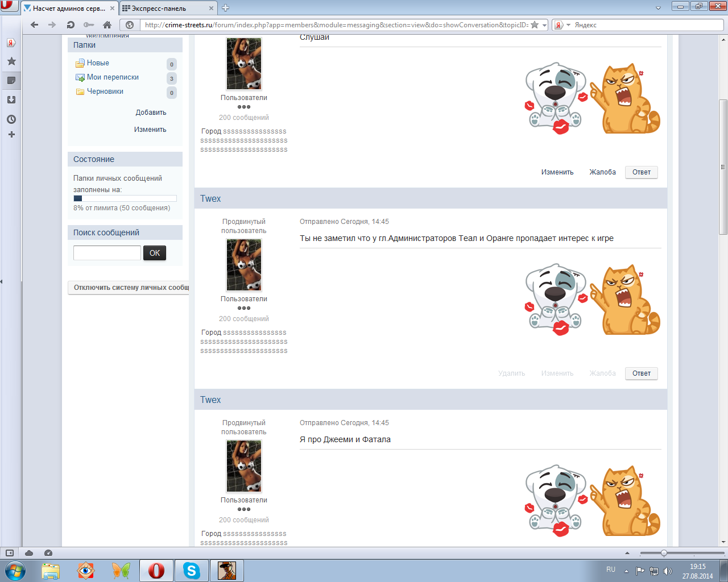Open Twex profile above the 'Ты не заметил' message
Image resolution: width=728 pixels, height=582 pixels.
(x=210, y=198)
